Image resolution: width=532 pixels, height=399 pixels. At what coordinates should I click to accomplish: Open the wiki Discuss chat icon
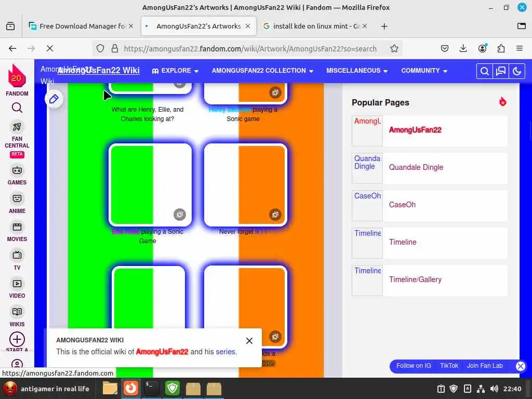pyautogui.click(x=501, y=71)
